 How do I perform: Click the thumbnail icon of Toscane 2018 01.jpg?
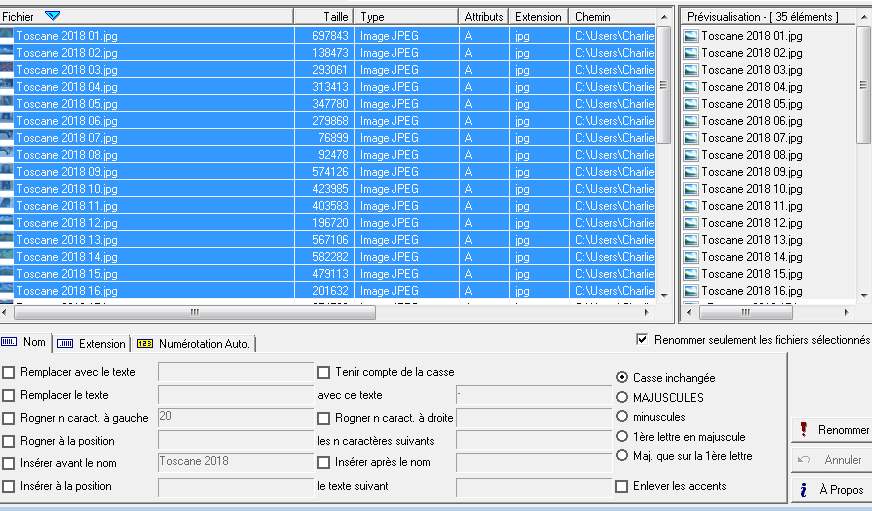[7, 36]
